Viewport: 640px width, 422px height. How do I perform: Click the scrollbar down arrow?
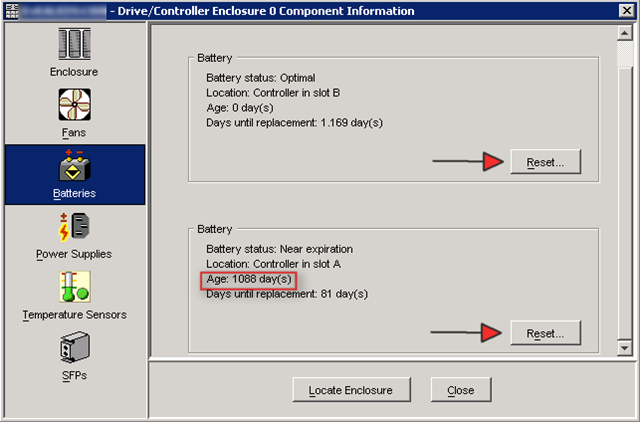pos(625,347)
